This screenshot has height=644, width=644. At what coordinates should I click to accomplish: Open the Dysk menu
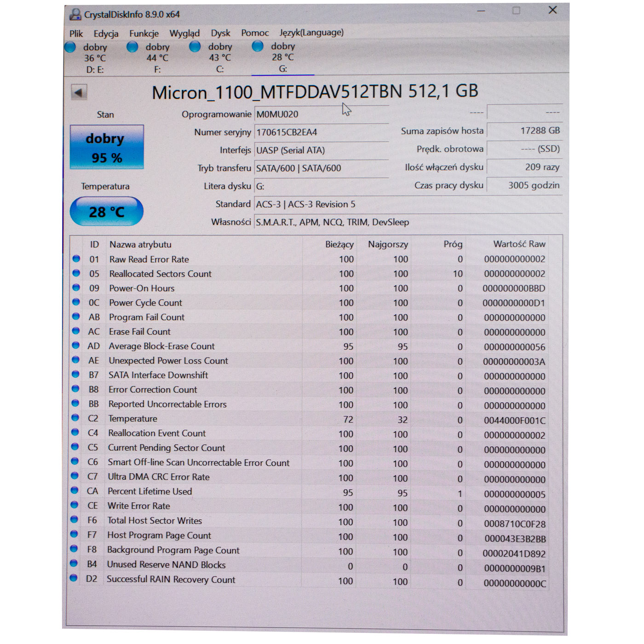coord(220,33)
